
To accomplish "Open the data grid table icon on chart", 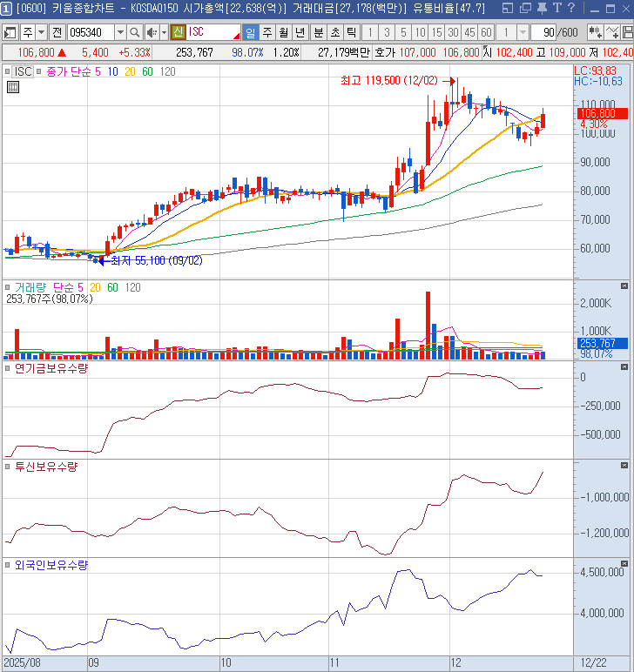I will click(13, 87).
